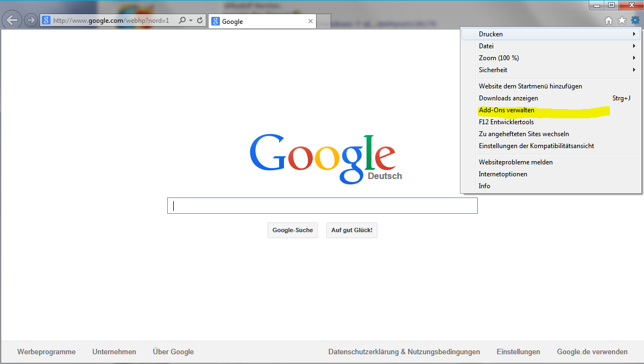Open the Datei submenu
Viewport: 644px width, 364px height.
551,46
